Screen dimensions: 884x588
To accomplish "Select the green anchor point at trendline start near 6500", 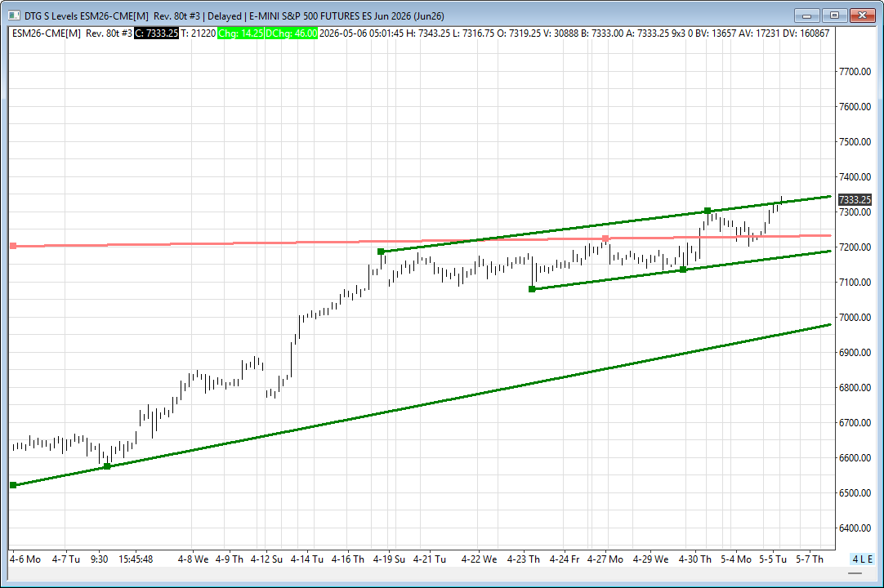I will click(x=14, y=485).
